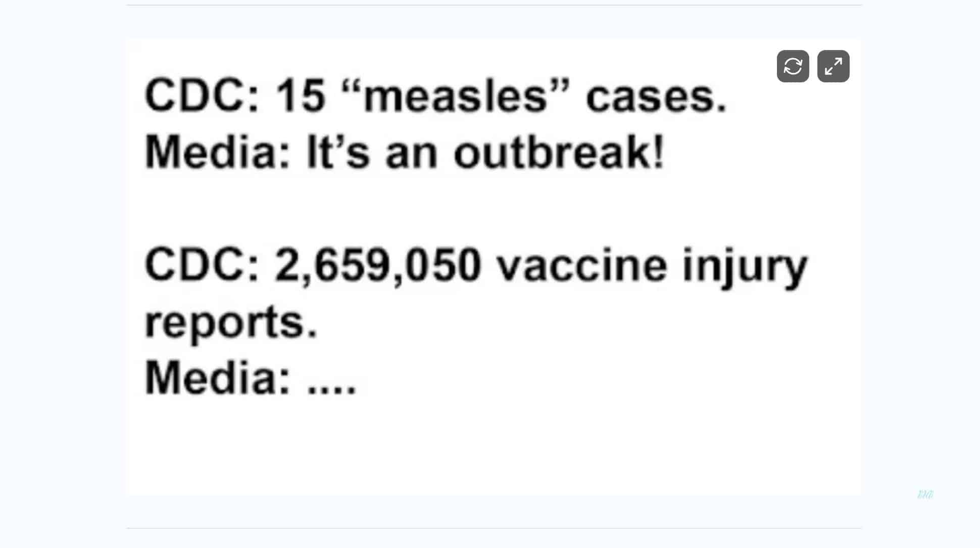
Task: Click the word "outbreak!" in the image
Action: pos(559,153)
